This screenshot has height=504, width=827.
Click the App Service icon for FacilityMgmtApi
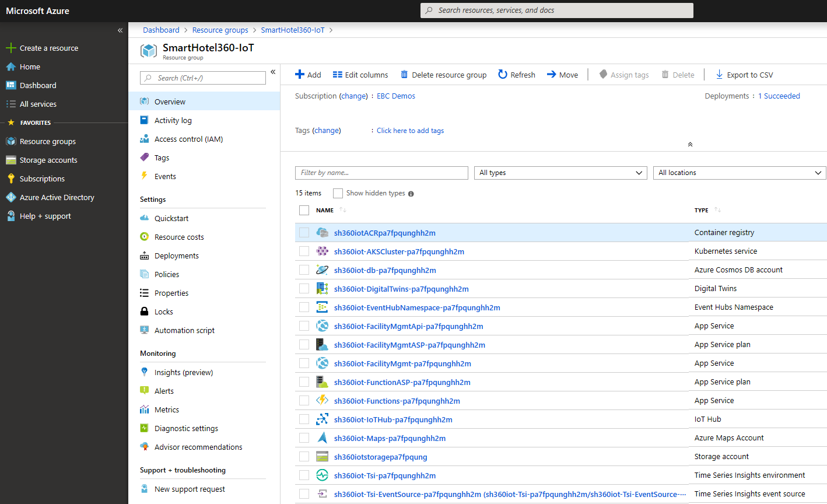click(x=322, y=326)
